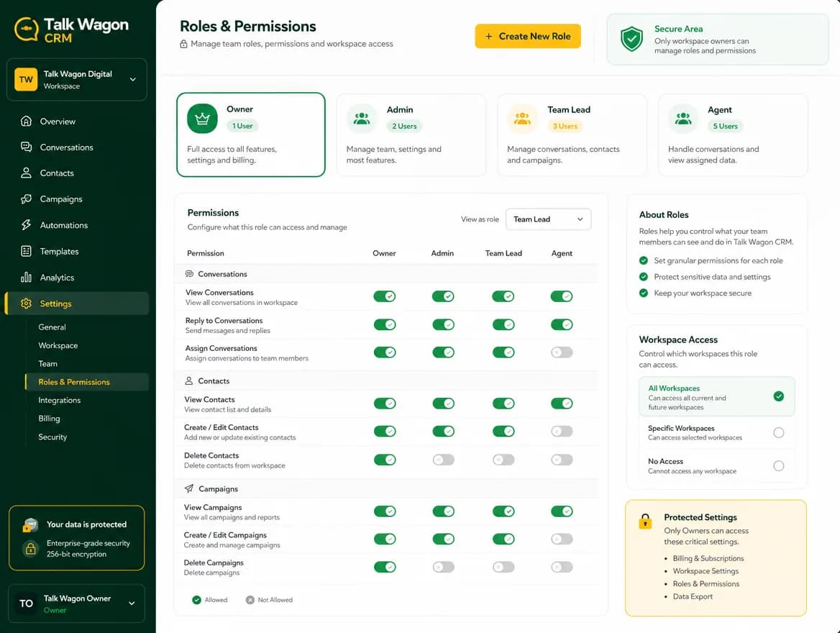The image size is (840, 633).
Task: Toggle Assign Conversations for Agent
Action: [562, 352]
